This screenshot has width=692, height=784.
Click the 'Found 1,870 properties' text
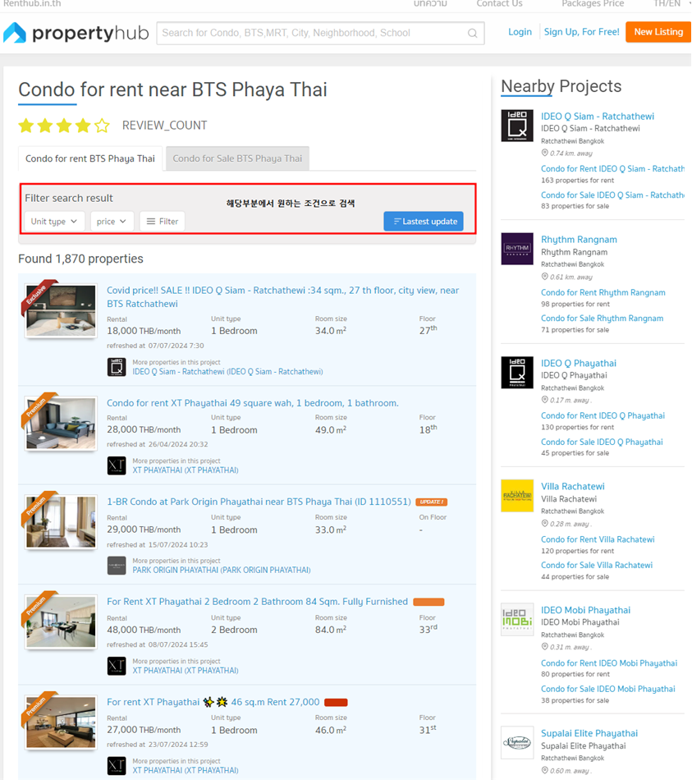click(x=80, y=259)
